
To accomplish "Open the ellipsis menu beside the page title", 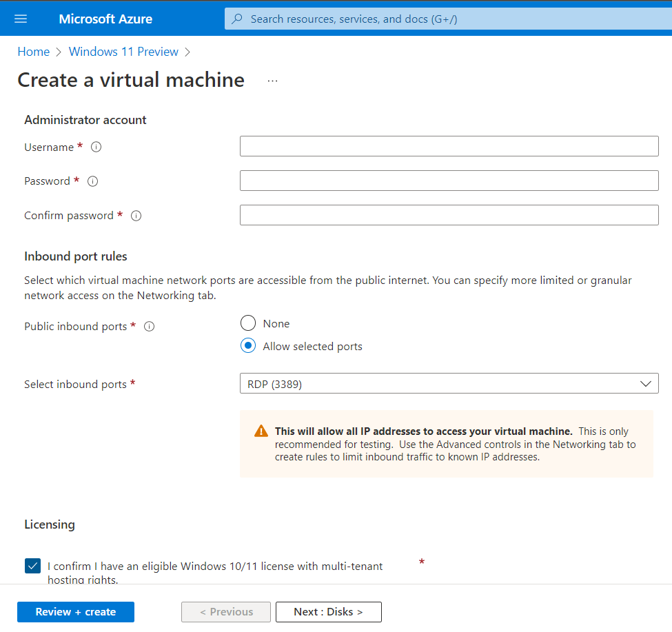I will [x=272, y=80].
